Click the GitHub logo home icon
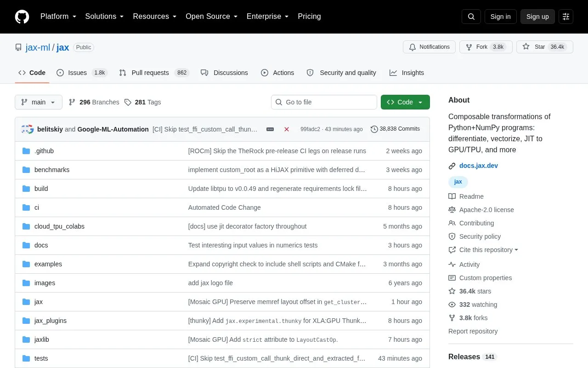This screenshot has height=368, width=588. click(x=22, y=17)
